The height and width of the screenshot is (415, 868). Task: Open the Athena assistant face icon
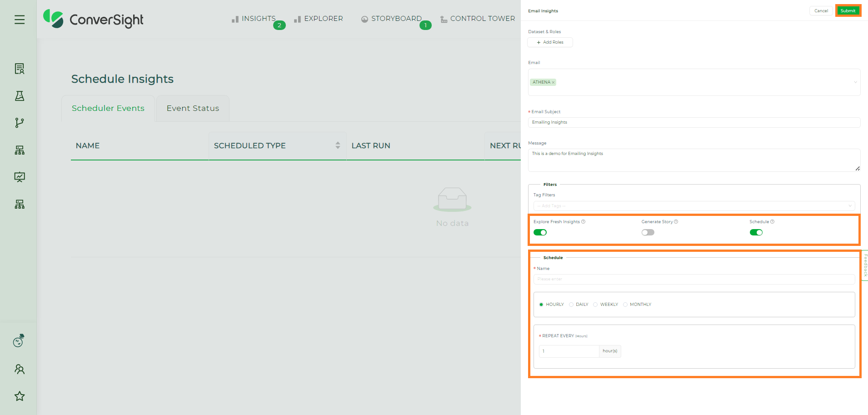(19, 340)
